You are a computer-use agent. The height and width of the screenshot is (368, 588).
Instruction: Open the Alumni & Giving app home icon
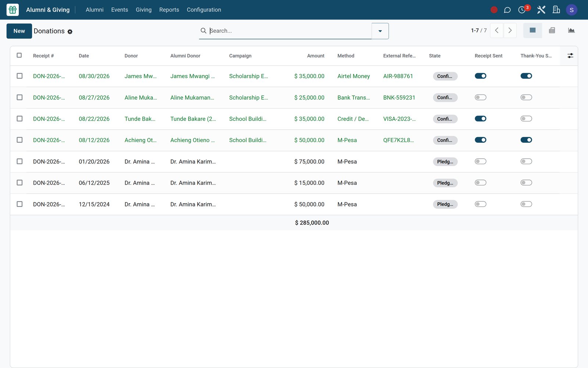[x=12, y=10]
